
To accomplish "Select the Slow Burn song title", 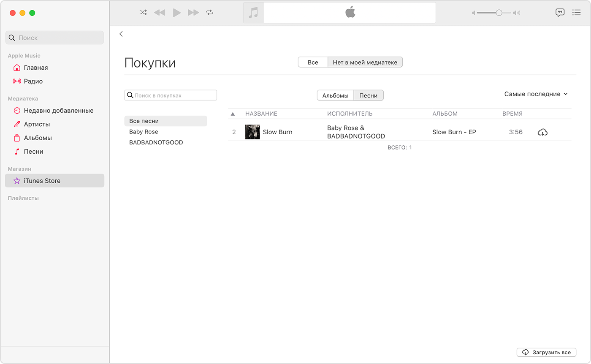I will click(278, 132).
